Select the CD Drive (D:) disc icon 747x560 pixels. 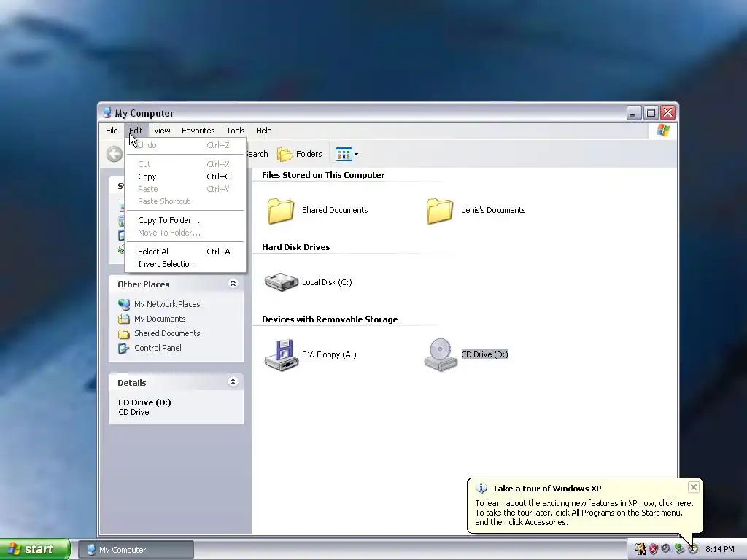coord(440,355)
